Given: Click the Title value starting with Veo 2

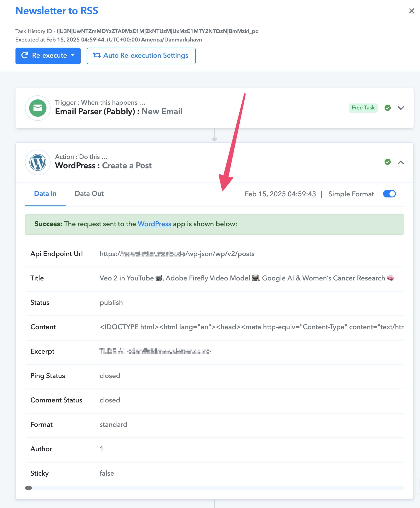Looking at the screenshot, I should [247, 278].
